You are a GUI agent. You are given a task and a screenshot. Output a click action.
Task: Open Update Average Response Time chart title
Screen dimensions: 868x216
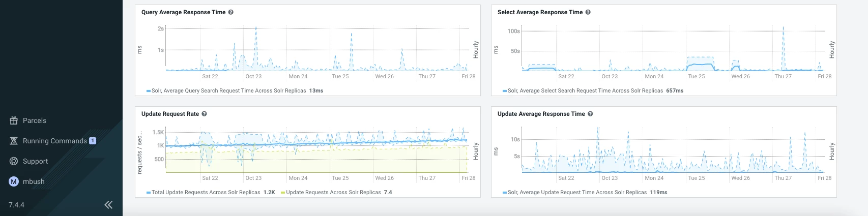click(541, 114)
